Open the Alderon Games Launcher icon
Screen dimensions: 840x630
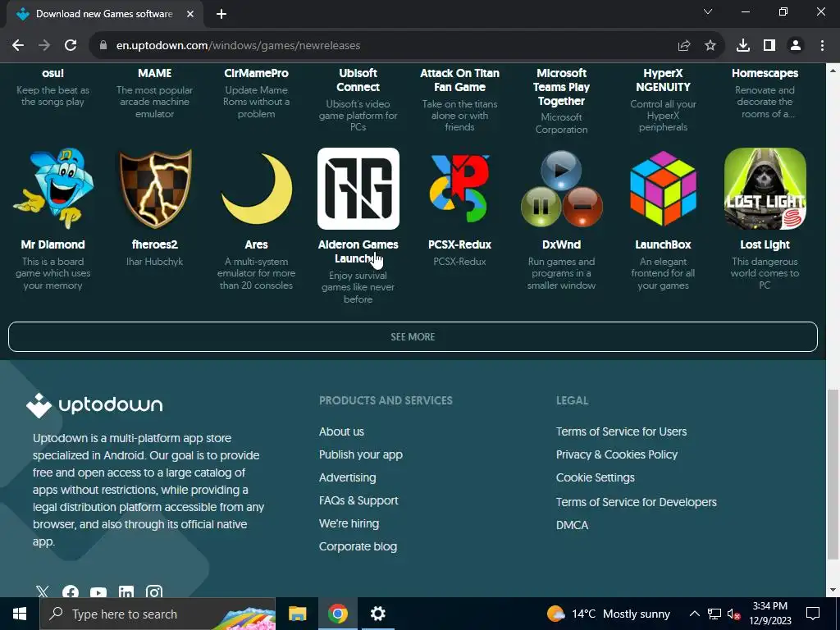(x=358, y=189)
